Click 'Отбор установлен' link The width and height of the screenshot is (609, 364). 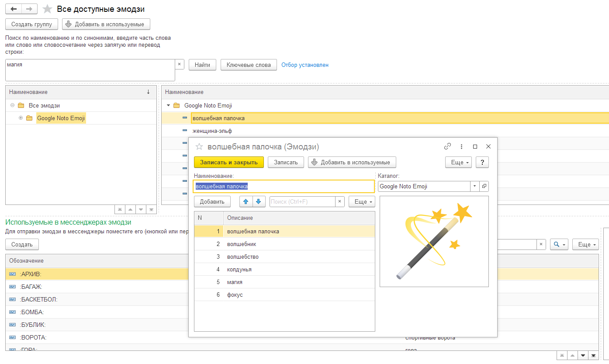(x=305, y=65)
